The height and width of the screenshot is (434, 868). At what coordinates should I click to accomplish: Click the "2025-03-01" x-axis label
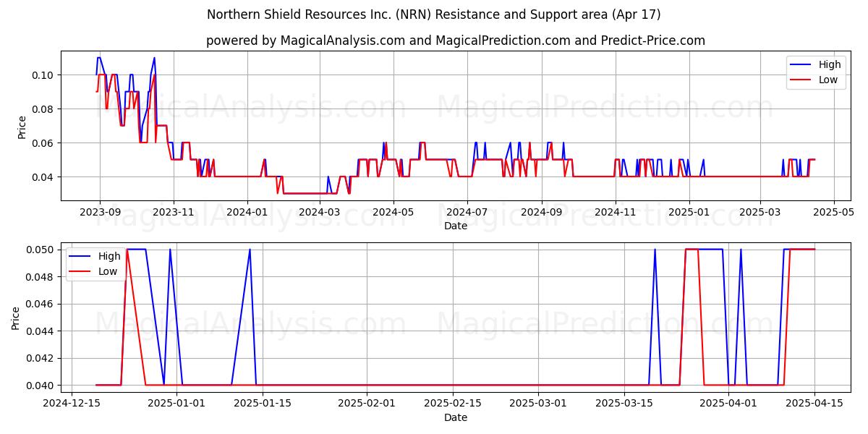539,404
